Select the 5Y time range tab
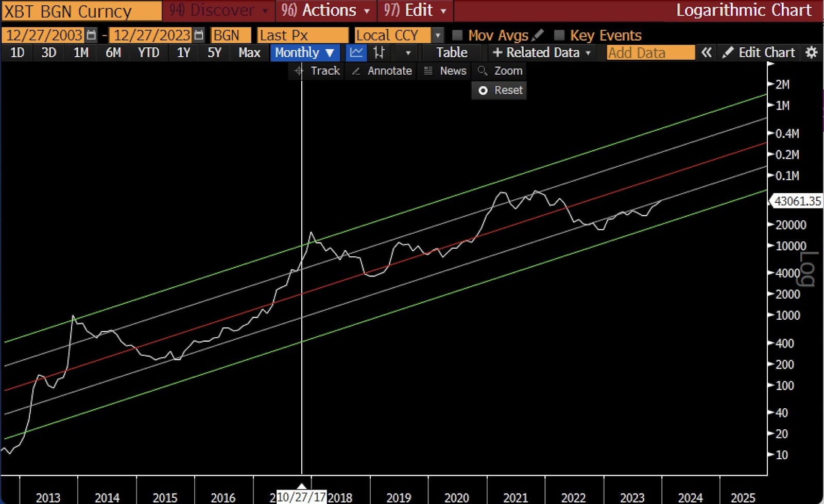824x504 pixels. click(214, 53)
